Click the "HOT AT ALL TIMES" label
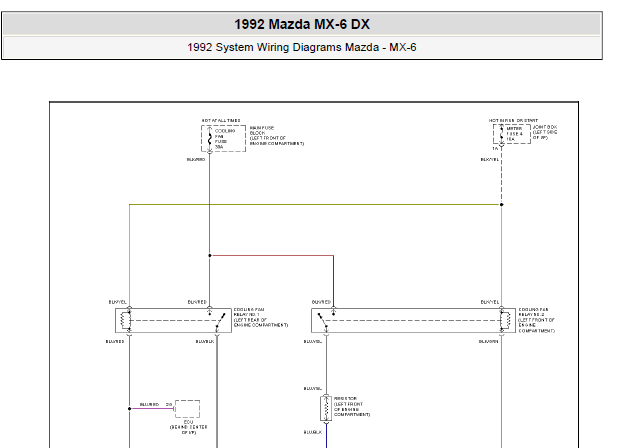The height and width of the screenshot is (448, 617). (x=221, y=120)
